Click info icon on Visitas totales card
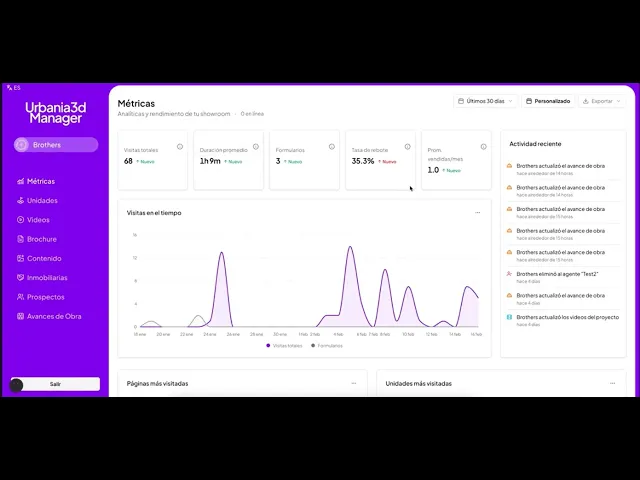Image resolution: width=640 pixels, height=480 pixels. pos(180,147)
